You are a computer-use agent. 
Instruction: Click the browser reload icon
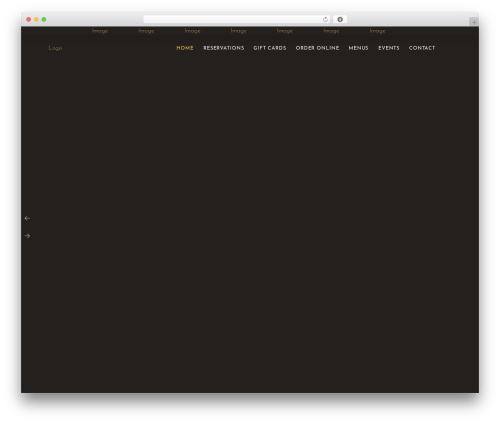tap(325, 19)
